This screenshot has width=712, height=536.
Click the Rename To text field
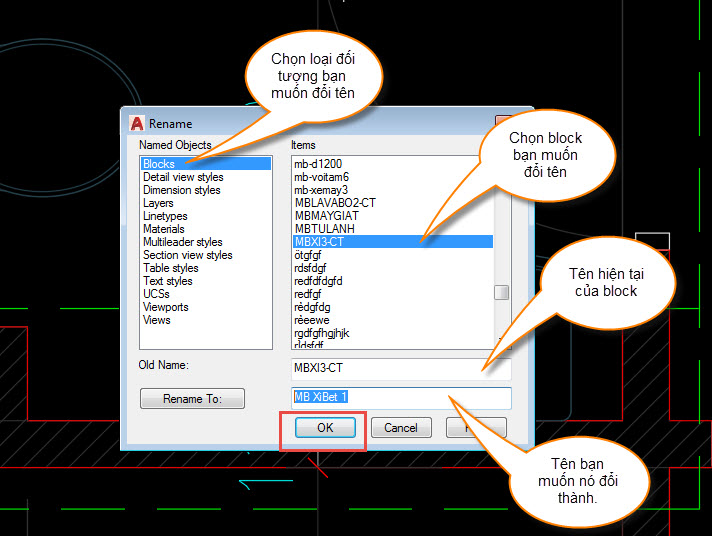click(401, 397)
